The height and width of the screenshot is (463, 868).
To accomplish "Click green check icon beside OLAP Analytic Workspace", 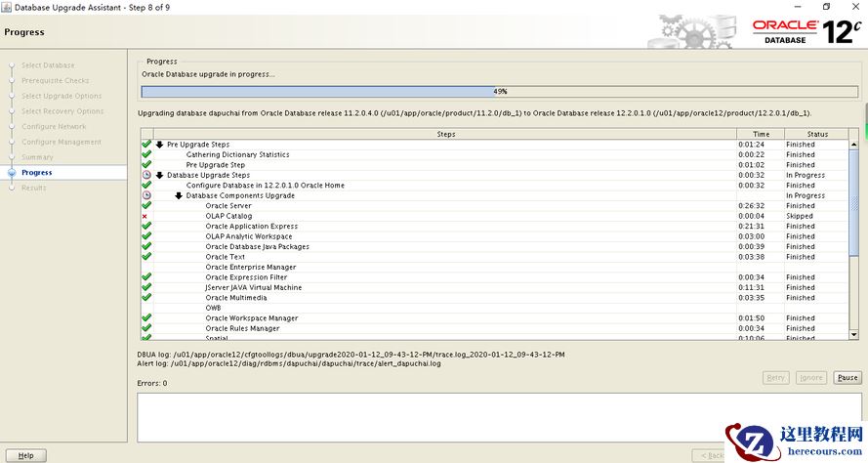I will [146, 236].
